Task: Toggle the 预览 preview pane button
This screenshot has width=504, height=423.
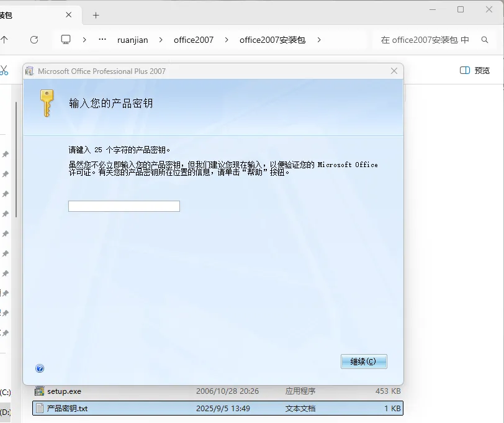Action: point(474,70)
